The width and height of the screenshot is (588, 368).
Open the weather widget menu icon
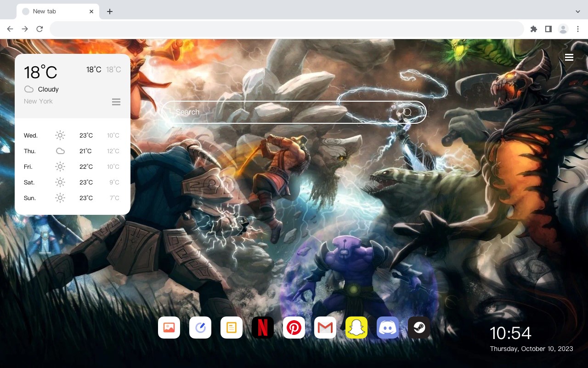[x=116, y=102]
